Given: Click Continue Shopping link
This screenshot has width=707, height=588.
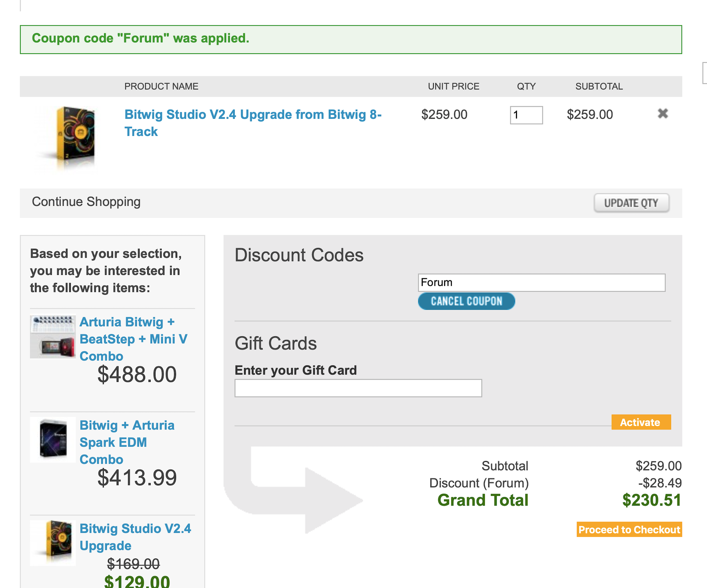Looking at the screenshot, I should 86,202.
